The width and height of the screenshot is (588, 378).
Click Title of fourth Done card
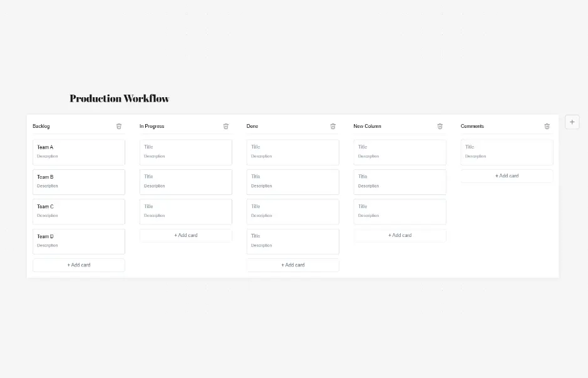coord(255,236)
